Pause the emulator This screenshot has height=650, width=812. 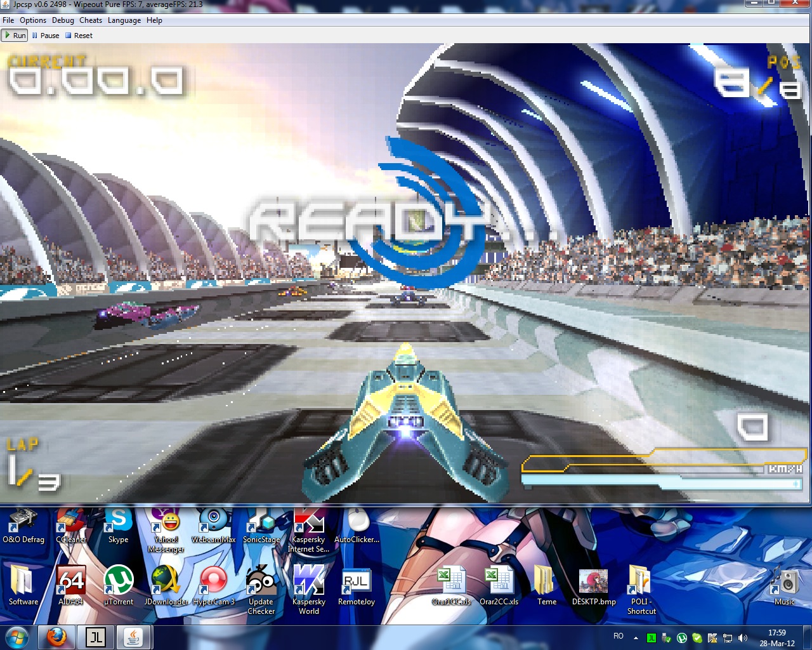[x=46, y=36]
